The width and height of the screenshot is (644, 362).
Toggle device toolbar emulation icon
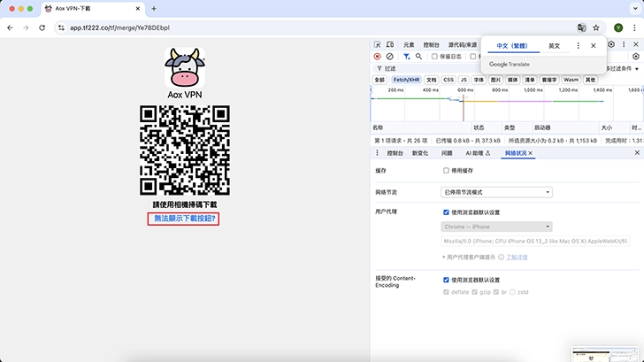point(390,44)
